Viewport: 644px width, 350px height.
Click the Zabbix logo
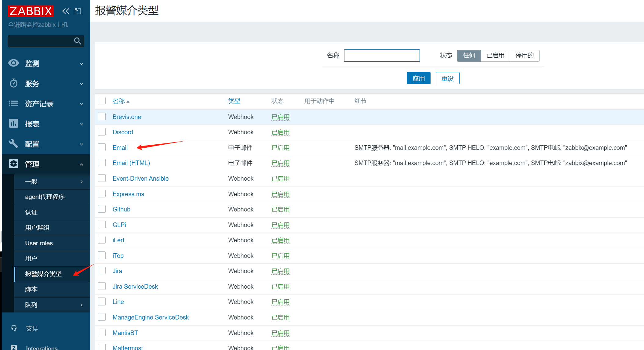point(31,11)
